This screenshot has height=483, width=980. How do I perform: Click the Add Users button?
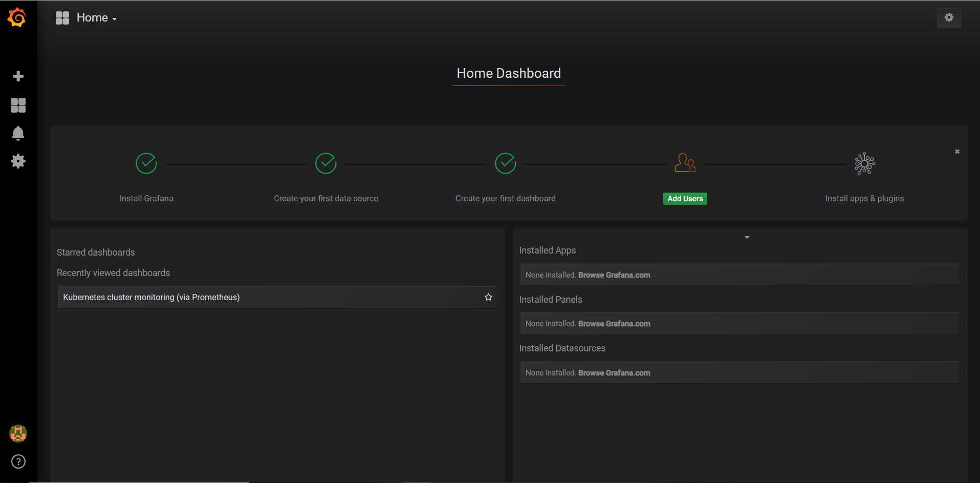pos(685,199)
